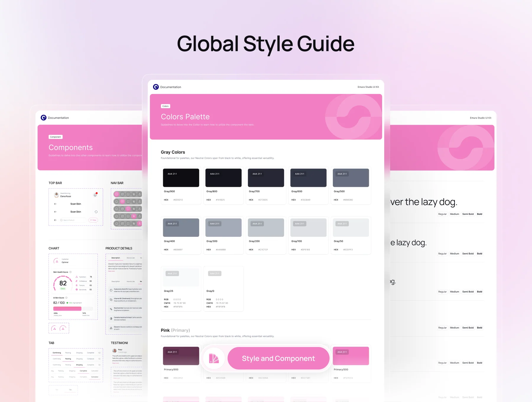The image size is (532, 402).
Task: Switch to the underlined Description tab in Product Details
Action: pos(116,258)
